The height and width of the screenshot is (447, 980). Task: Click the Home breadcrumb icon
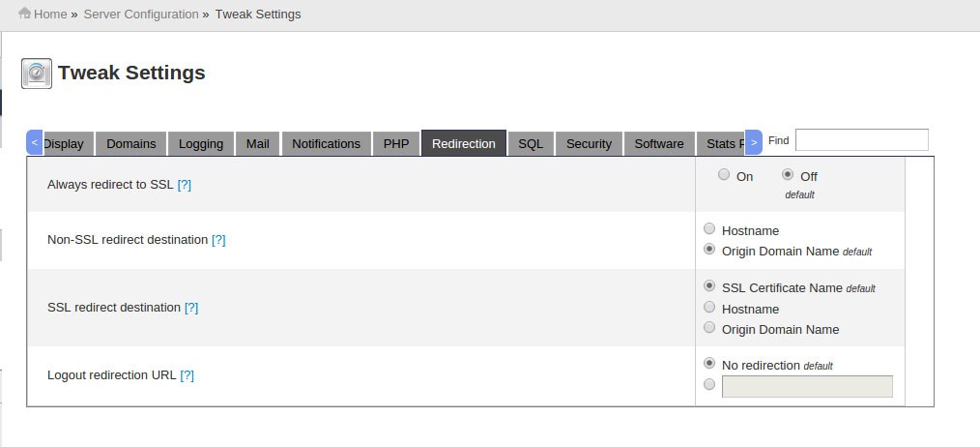click(x=25, y=14)
